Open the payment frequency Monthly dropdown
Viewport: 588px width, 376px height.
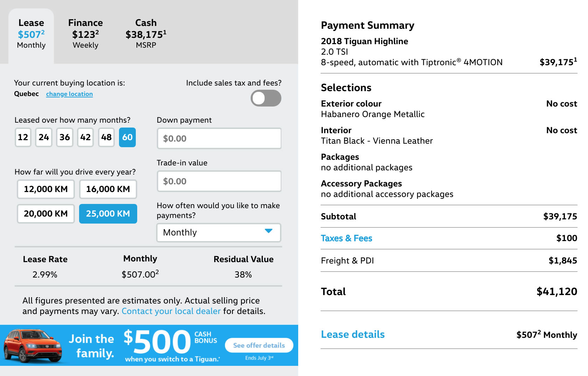point(219,233)
